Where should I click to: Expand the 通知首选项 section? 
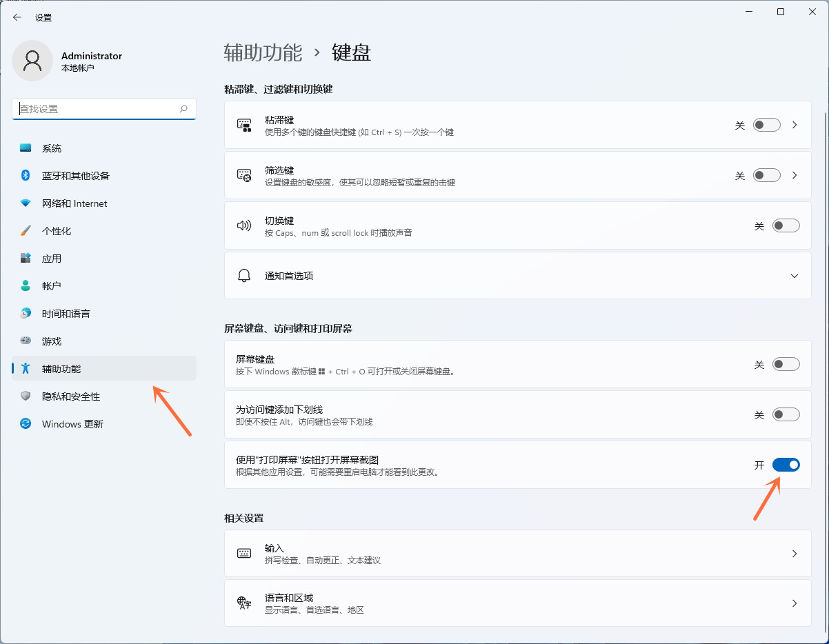point(795,275)
